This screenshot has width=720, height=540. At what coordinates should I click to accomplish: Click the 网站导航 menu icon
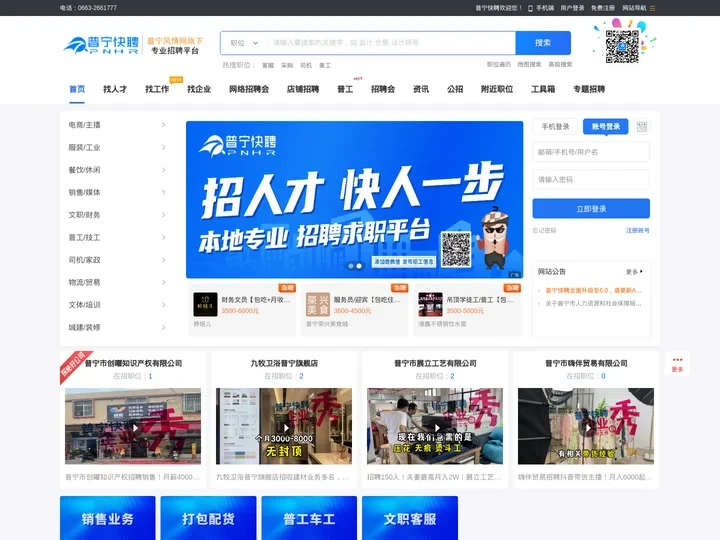[x=652, y=8]
